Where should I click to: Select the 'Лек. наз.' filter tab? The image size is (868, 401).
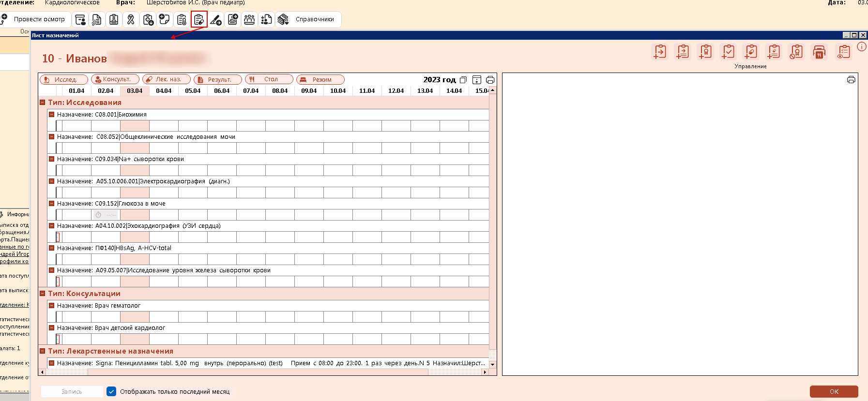[x=167, y=79]
